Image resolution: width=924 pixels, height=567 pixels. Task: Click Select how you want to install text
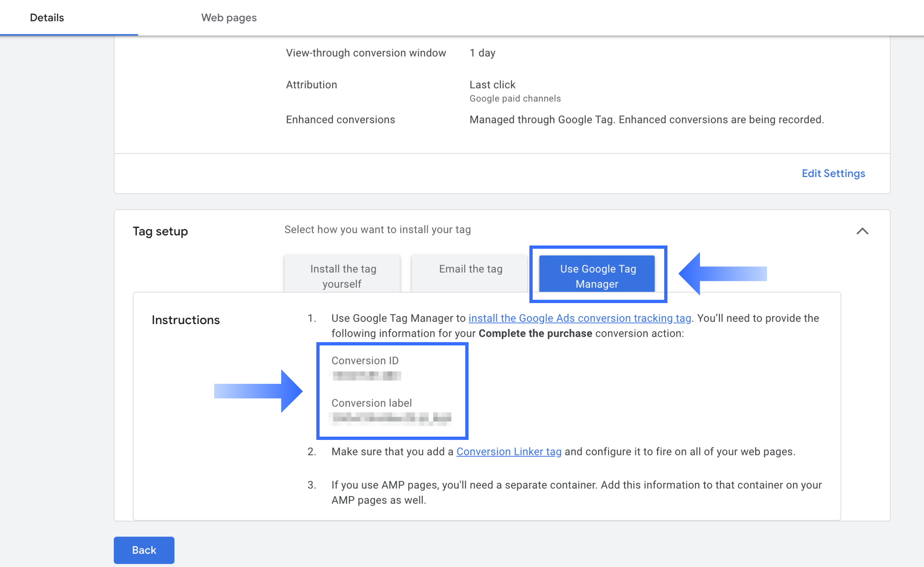tap(377, 230)
